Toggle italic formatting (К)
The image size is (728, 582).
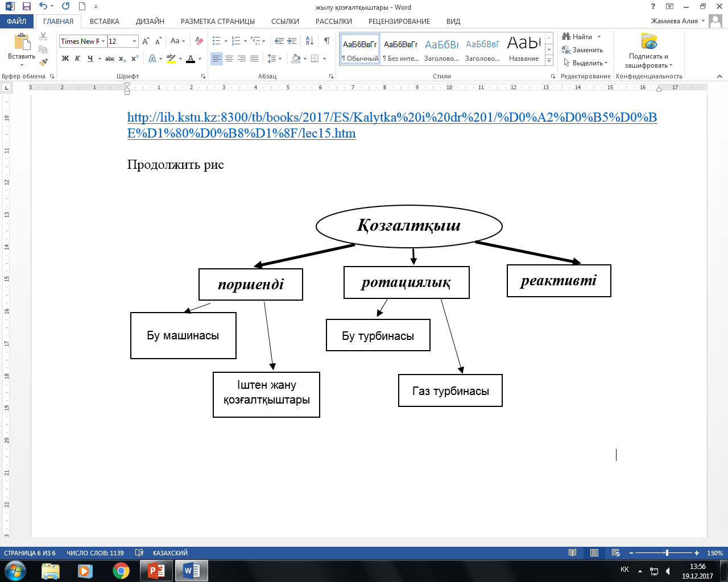click(x=77, y=59)
